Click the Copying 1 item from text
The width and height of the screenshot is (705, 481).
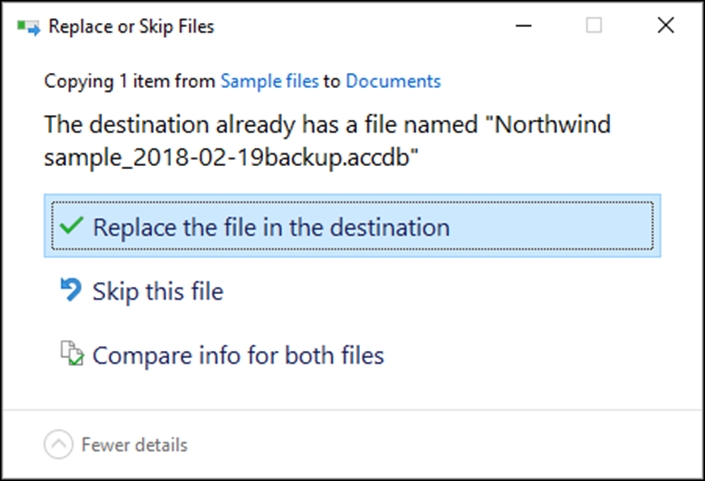click(x=130, y=82)
